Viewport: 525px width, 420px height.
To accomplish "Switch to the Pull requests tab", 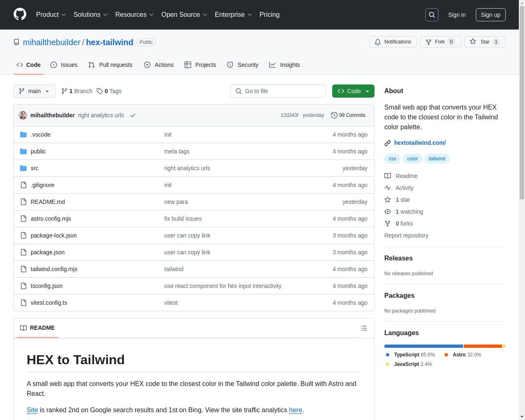I will (110, 65).
